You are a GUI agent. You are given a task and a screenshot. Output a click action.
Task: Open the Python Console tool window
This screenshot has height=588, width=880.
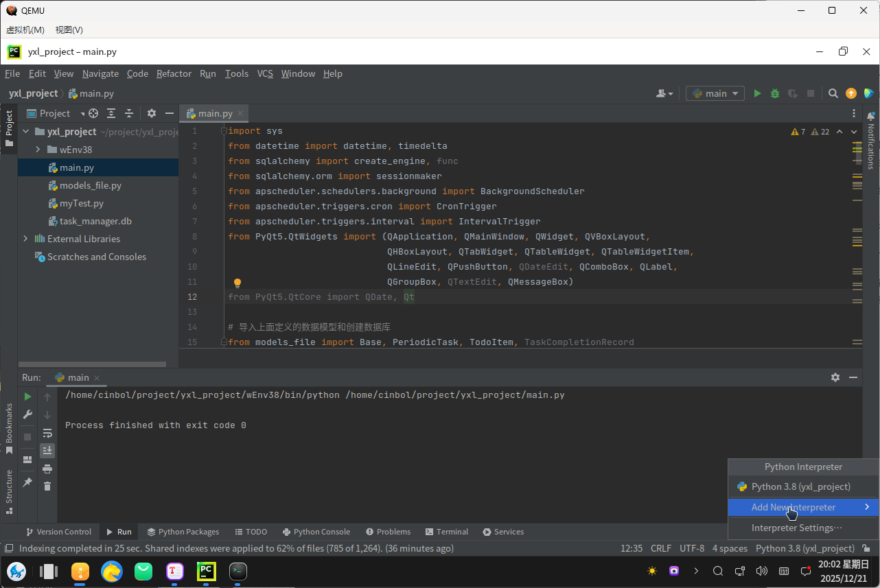pos(316,532)
